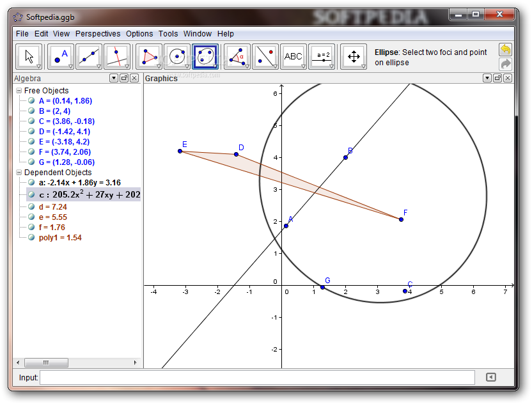Open the Tools menu
The height and width of the screenshot is (404, 532).
[x=168, y=34]
